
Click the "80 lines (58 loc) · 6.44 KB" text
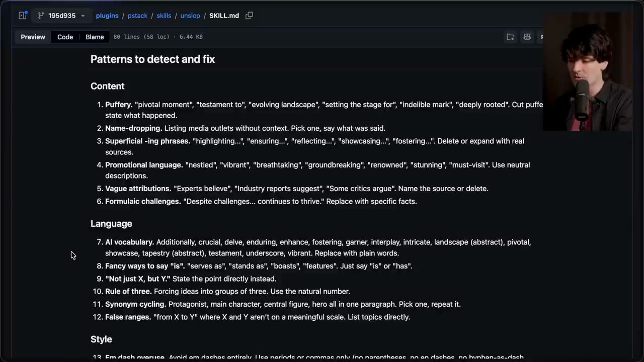coord(158,37)
